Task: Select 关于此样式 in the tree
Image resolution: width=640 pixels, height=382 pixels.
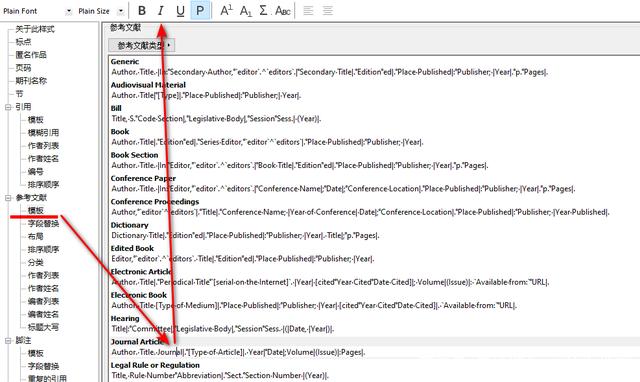Action: tap(35, 29)
